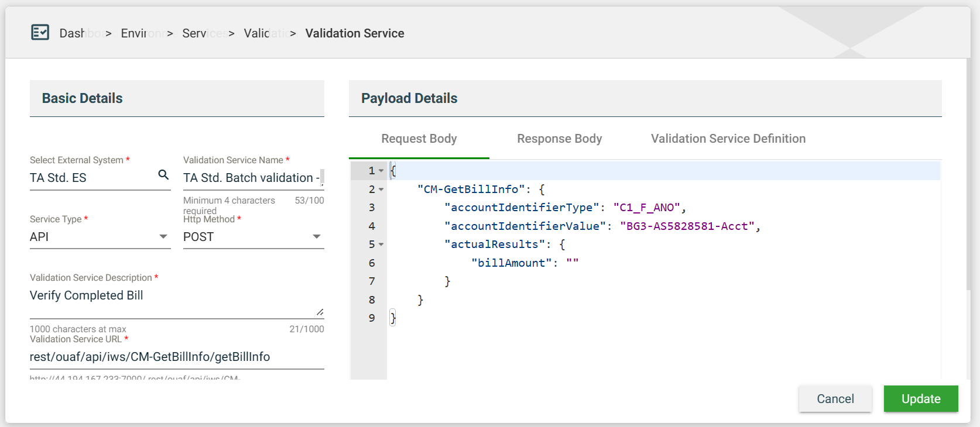Click the green Update button
This screenshot has width=980, height=427.
[x=920, y=399]
